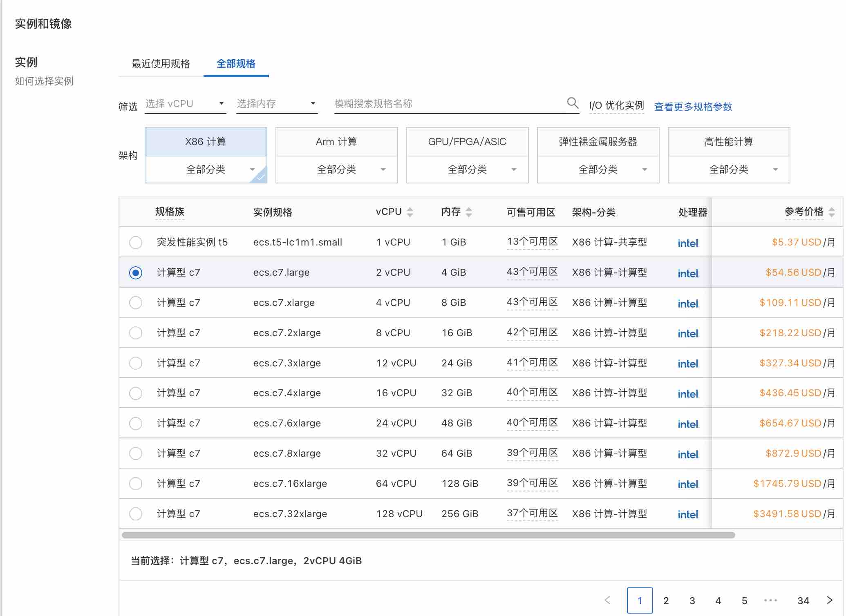Click 48 GiB memory cell

click(x=457, y=423)
